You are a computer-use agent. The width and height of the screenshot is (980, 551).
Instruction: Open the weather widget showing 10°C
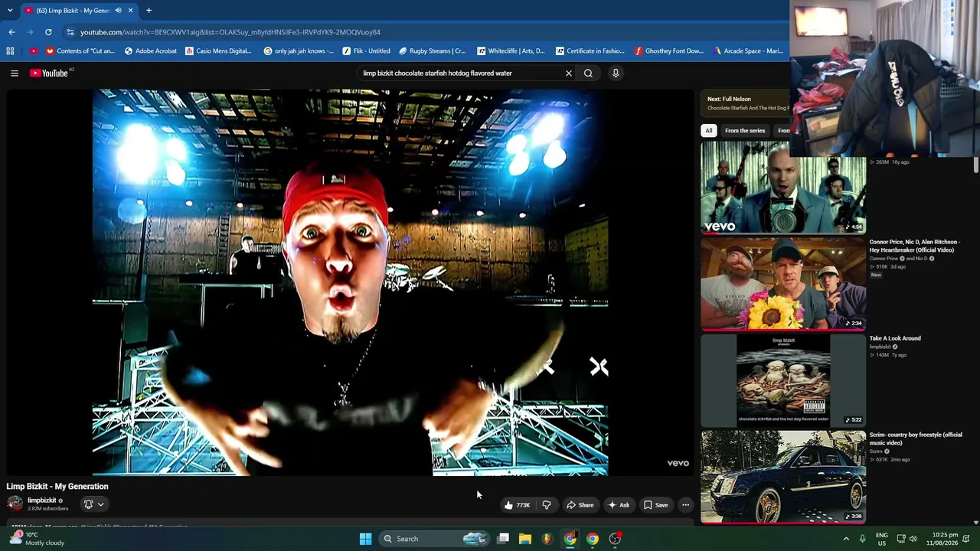pyautogui.click(x=37, y=539)
